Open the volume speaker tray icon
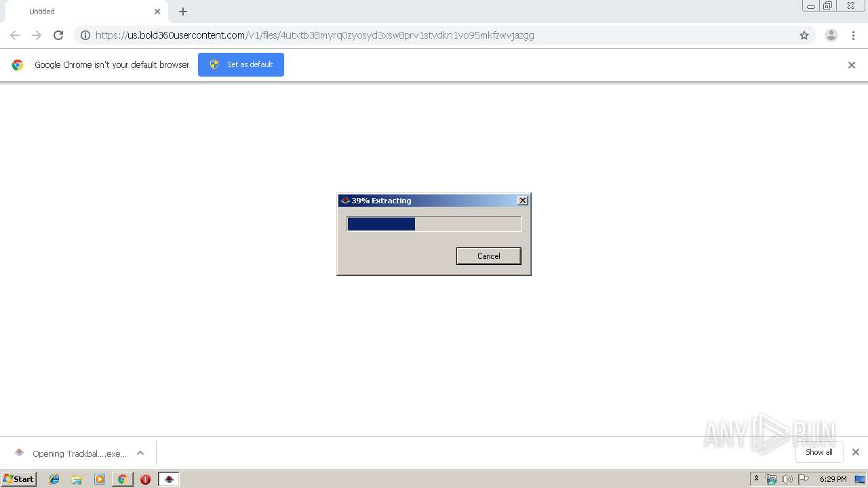The height and width of the screenshot is (488, 868). tap(787, 479)
